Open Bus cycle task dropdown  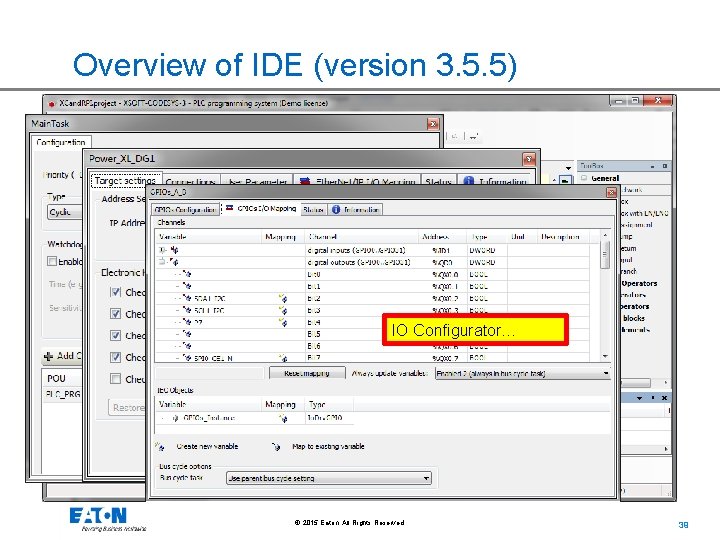(x=329, y=478)
